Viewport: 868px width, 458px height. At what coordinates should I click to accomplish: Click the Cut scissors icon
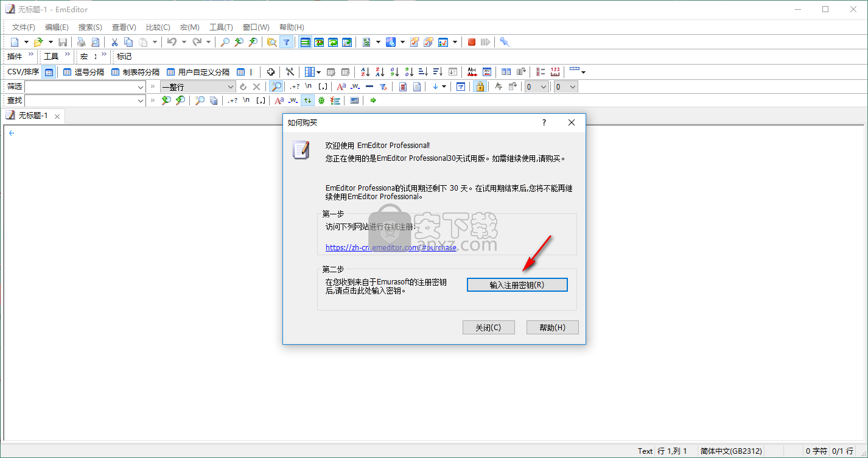tap(114, 42)
